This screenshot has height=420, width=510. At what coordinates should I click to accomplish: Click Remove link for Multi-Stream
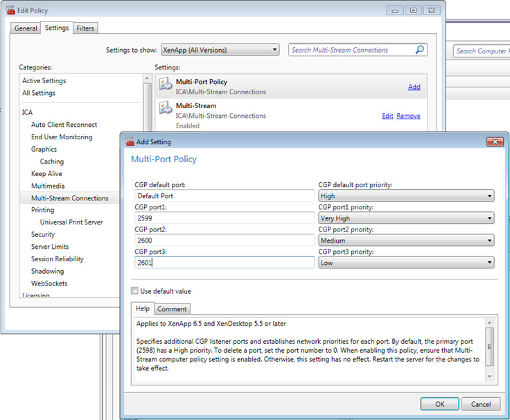point(408,116)
